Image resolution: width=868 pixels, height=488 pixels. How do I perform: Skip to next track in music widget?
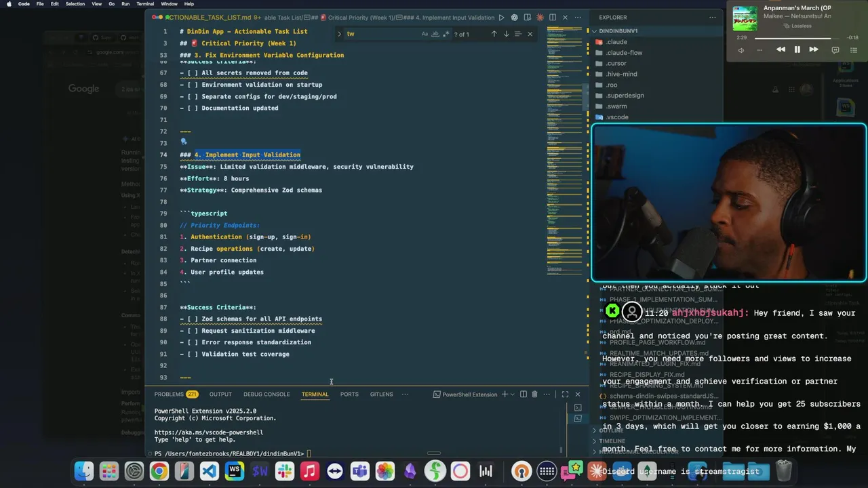[x=814, y=49]
